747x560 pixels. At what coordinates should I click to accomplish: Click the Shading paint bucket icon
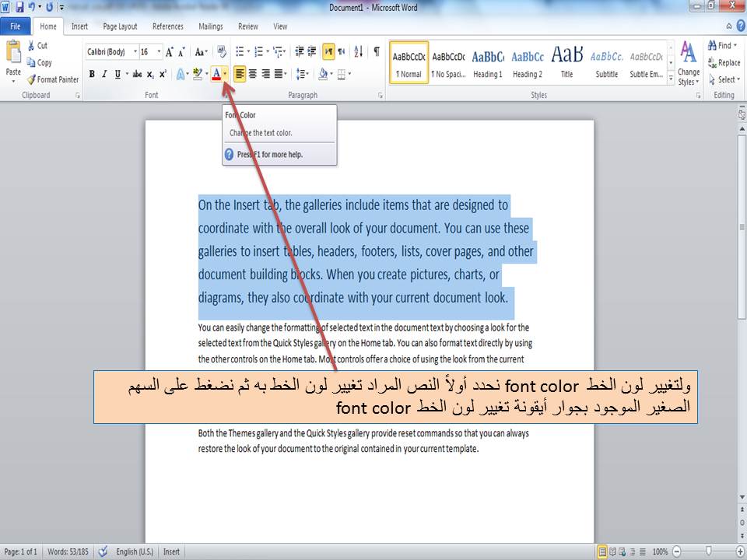(323, 75)
